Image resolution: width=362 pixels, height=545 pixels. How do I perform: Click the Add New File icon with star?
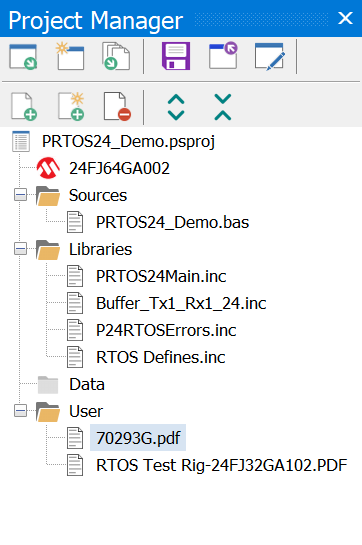point(71,106)
